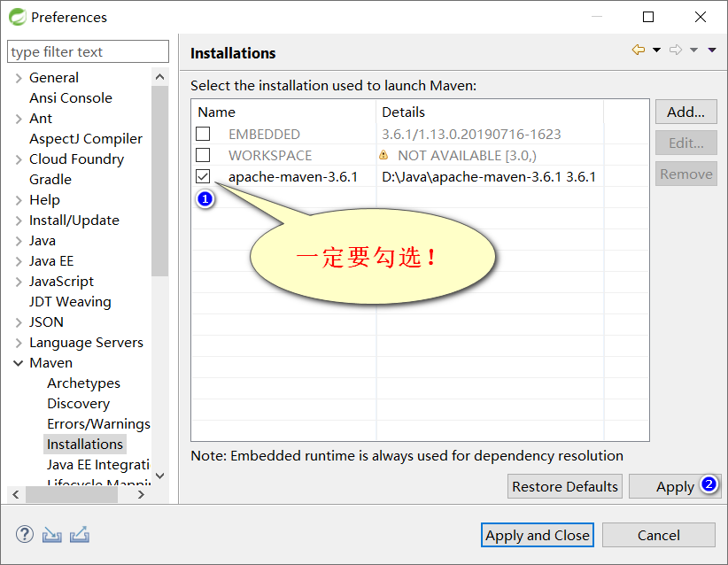Select Gradle preference page

click(50, 179)
